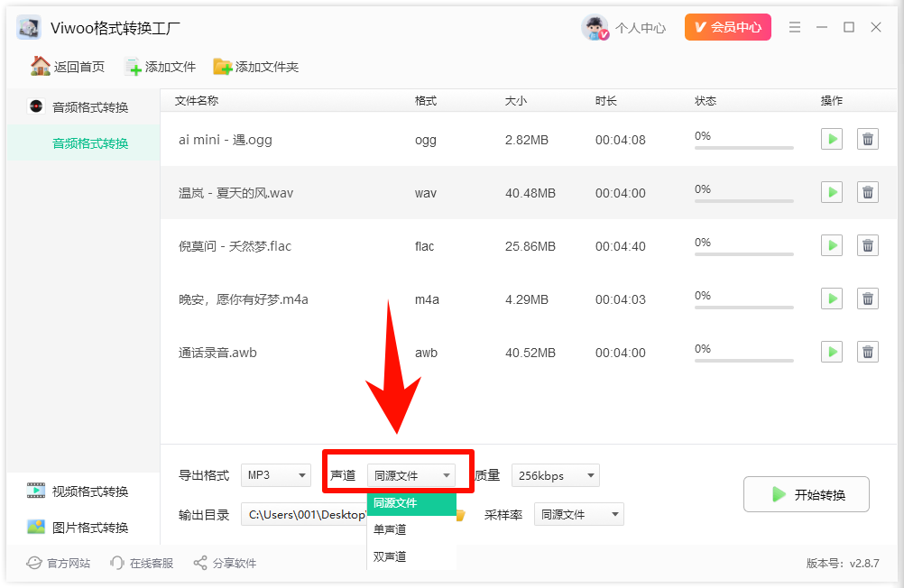Collapse the 声道 同源文件 dropdown
This screenshot has width=904, height=588.
point(411,475)
